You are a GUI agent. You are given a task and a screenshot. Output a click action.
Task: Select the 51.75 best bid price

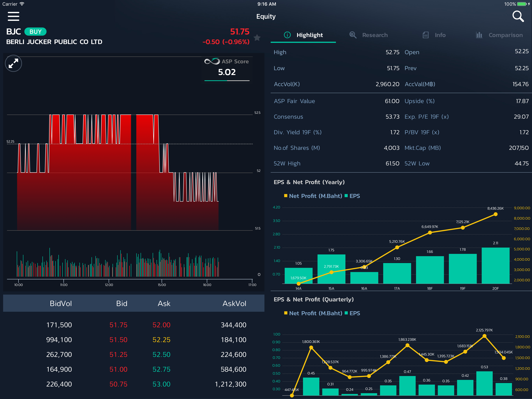point(118,325)
